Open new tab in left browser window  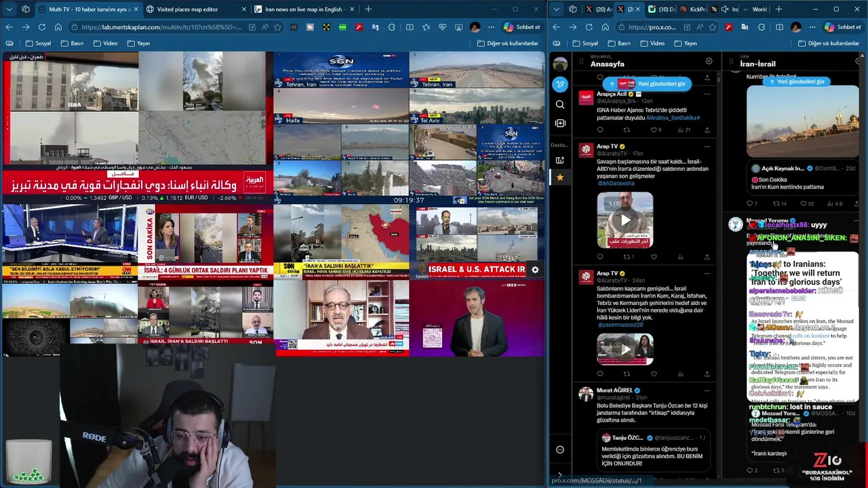point(368,9)
